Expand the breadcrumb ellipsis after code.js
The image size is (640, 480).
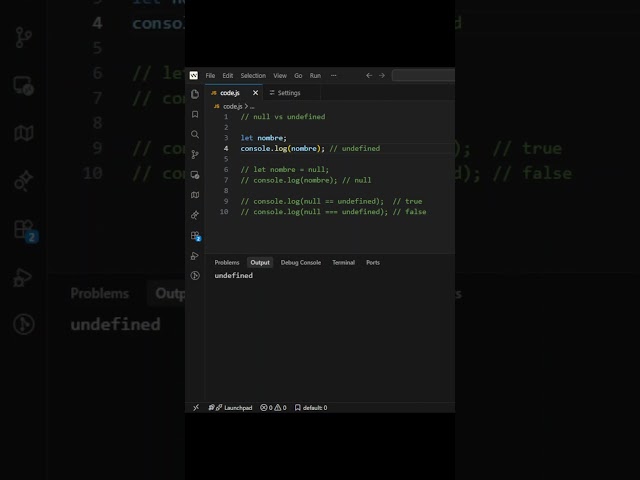pyautogui.click(x=252, y=107)
